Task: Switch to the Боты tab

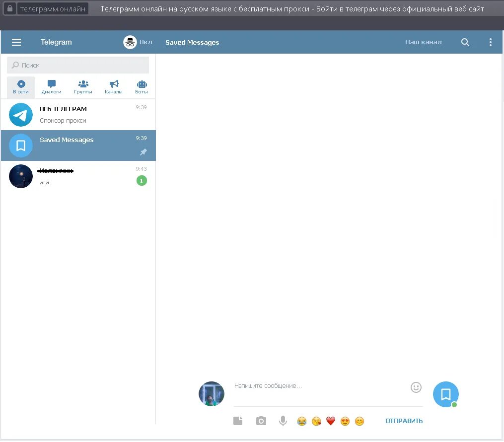Action: tap(142, 87)
